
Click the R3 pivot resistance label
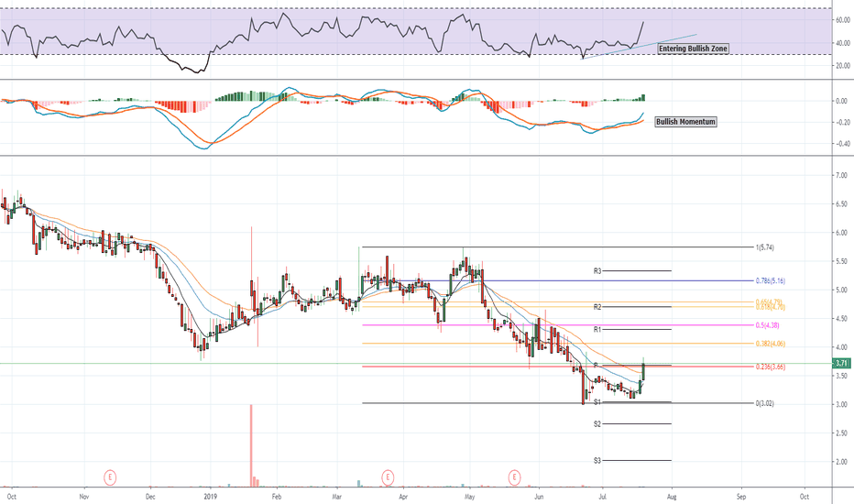(597, 271)
